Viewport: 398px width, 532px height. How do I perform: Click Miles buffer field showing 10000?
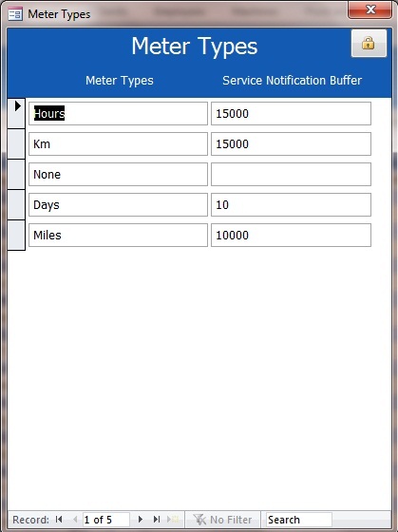point(291,236)
